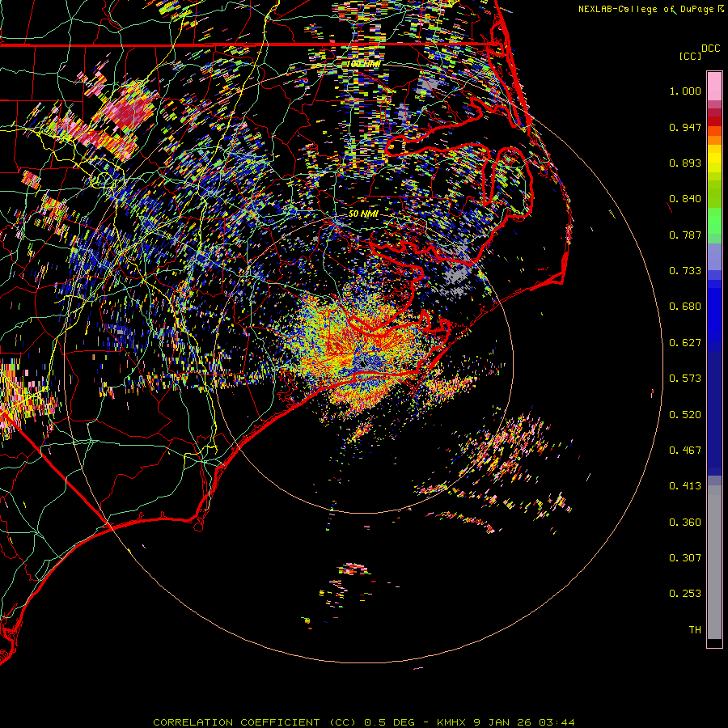The width and height of the screenshot is (728, 728).
Task: Click the 0.307 scale value
Action: [x=685, y=558]
